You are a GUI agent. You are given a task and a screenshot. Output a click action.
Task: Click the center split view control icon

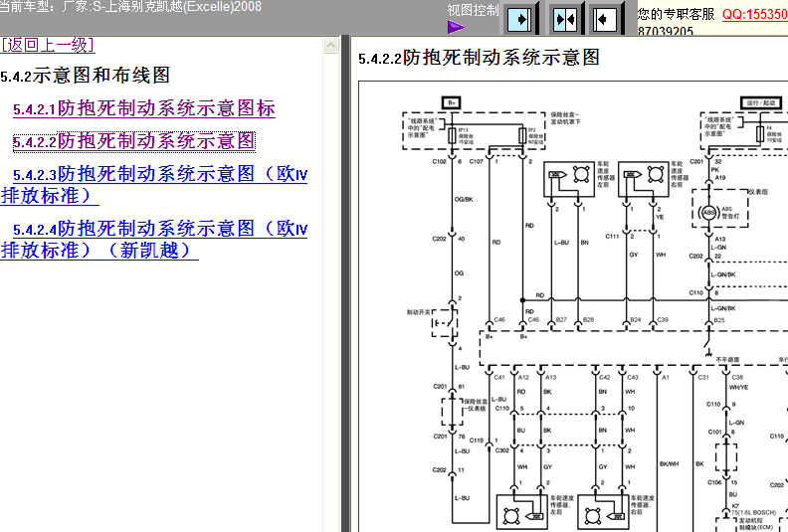tap(566, 20)
